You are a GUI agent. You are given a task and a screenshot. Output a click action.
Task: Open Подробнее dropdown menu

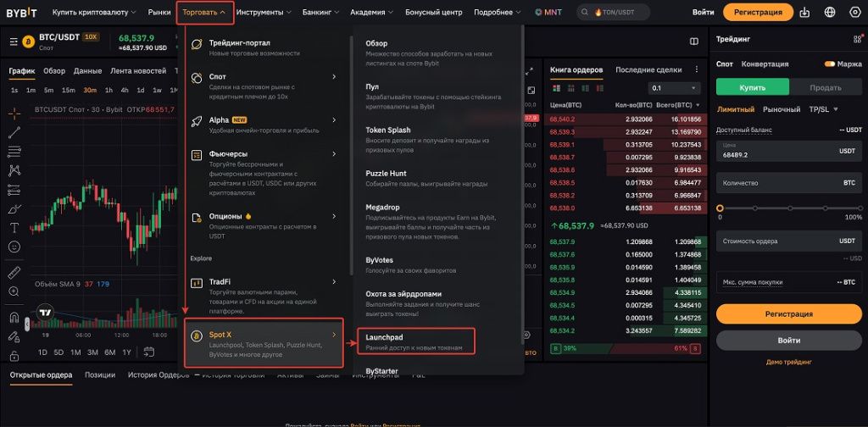(x=497, y=12)
